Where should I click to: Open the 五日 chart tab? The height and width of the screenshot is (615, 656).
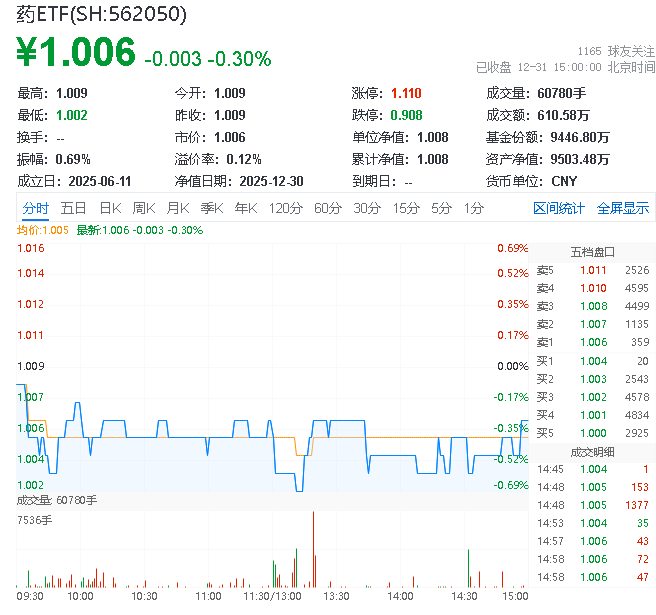click(73, 208)
